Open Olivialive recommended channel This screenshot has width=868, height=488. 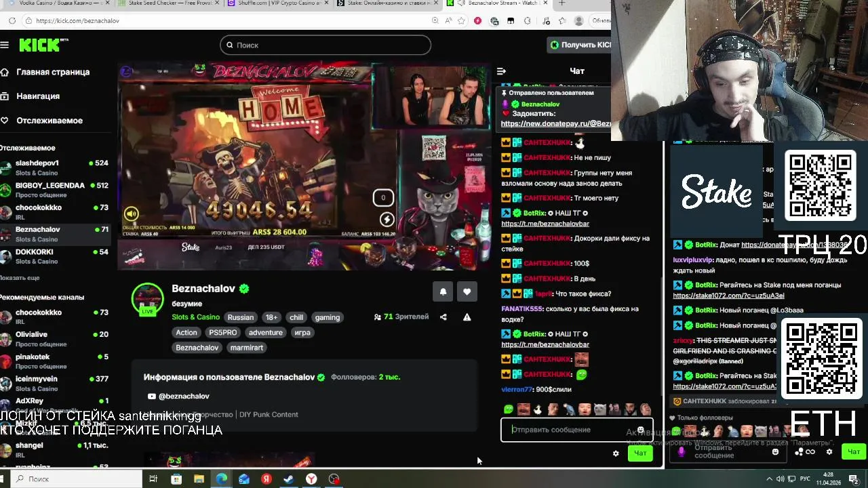54,339
